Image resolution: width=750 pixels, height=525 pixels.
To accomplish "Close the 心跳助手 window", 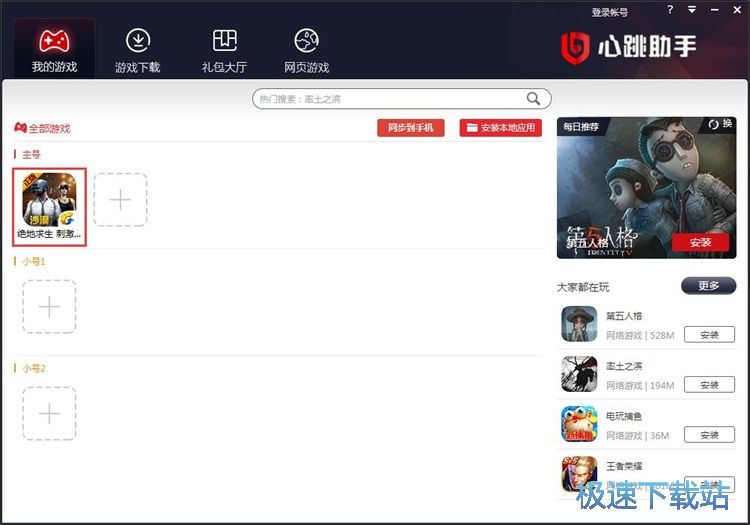I will point(737,10).
